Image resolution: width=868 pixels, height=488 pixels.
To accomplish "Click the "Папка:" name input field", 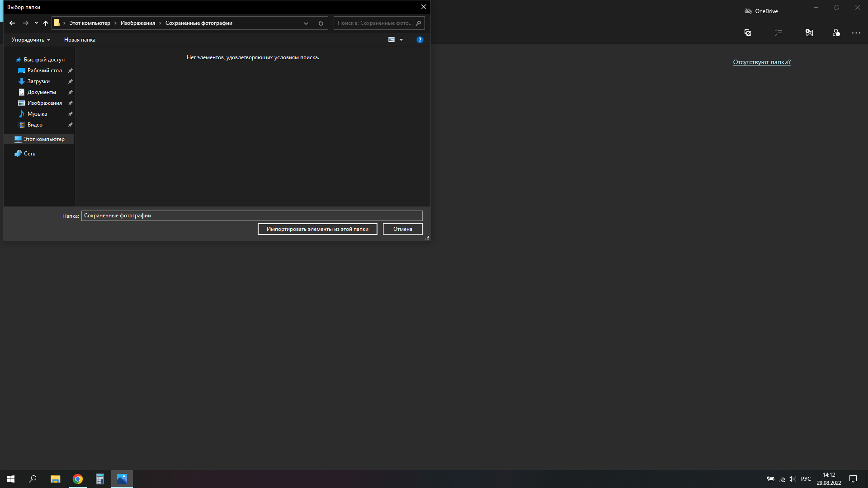I will tap(252, 216).
